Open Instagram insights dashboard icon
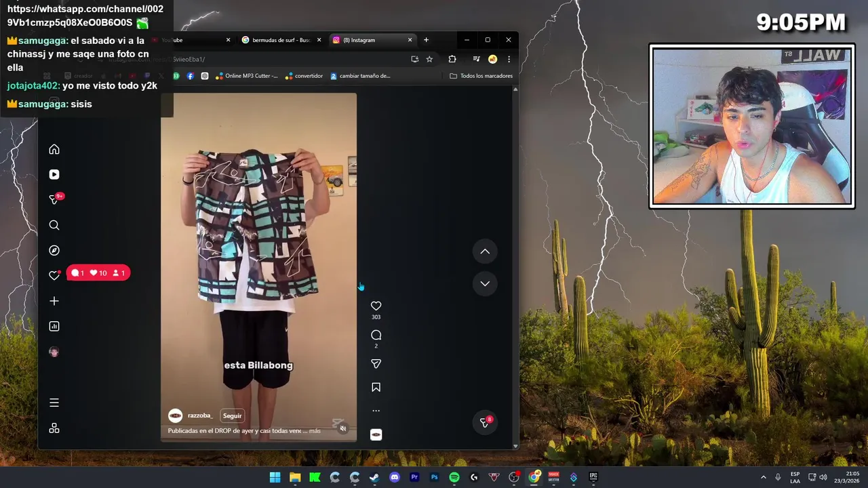 [x=54, y=326]
